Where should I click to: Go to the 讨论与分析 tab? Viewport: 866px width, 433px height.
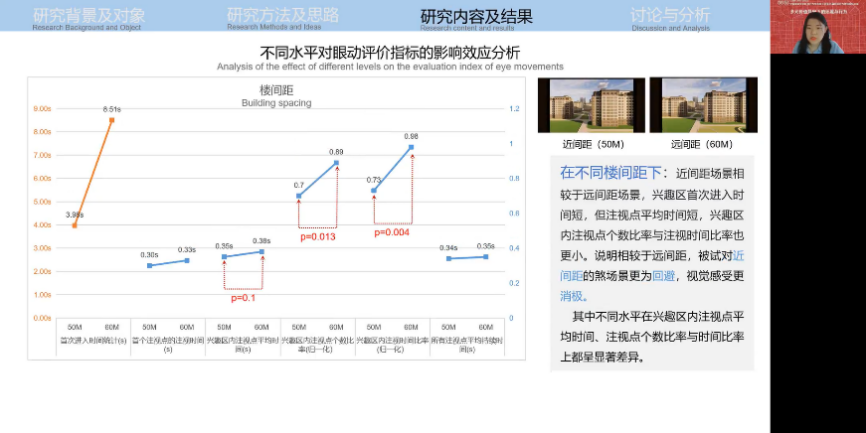point(671,17)
